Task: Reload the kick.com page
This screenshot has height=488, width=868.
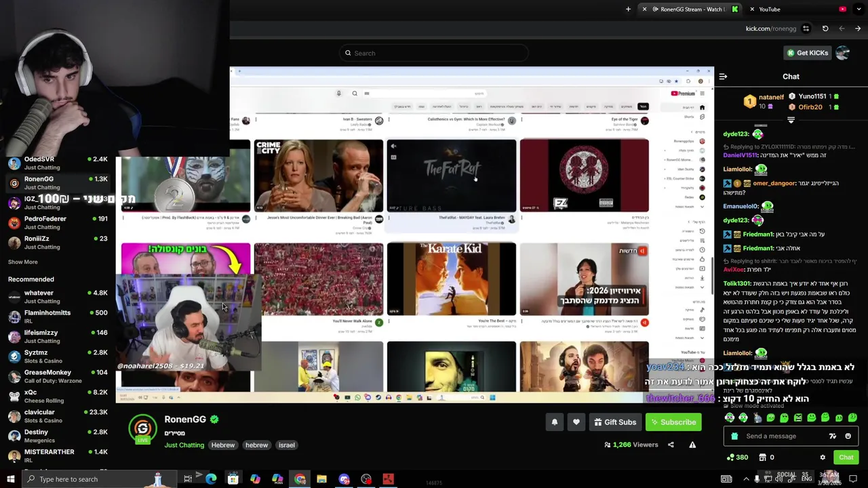Action: (x=825, y=28)
